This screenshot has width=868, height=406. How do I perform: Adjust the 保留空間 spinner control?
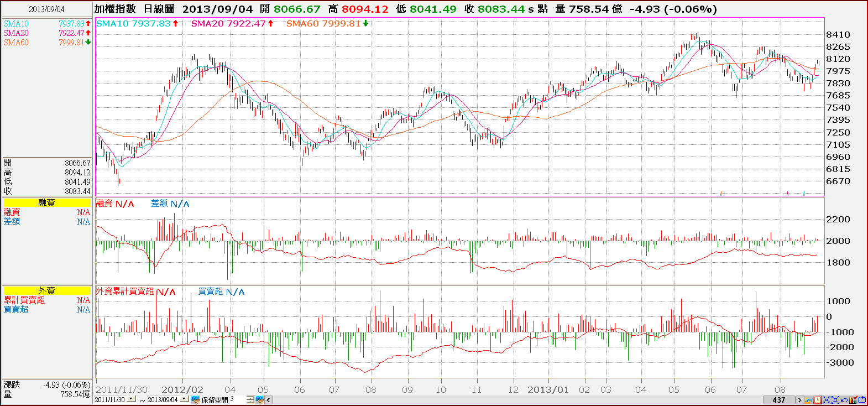[250, 399]
